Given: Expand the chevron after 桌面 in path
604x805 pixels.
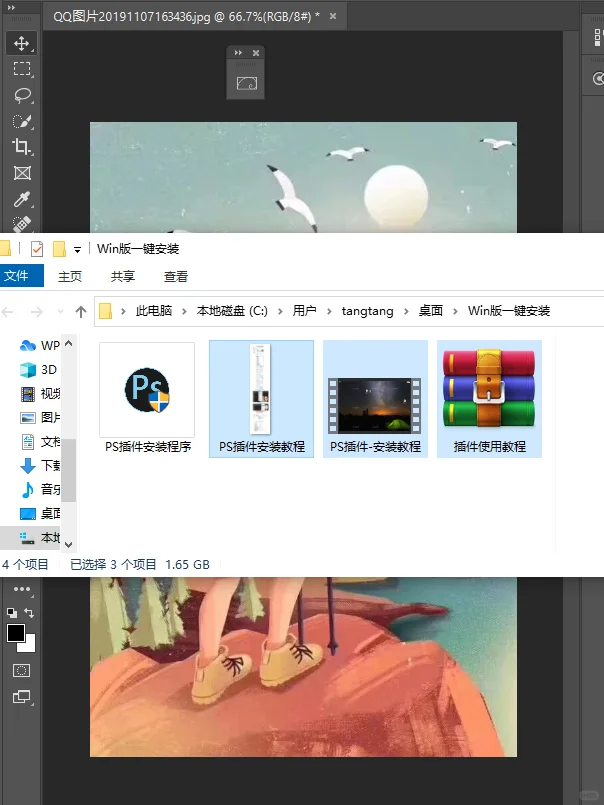Looking at the screenshot, I should [x=455, y=311].
